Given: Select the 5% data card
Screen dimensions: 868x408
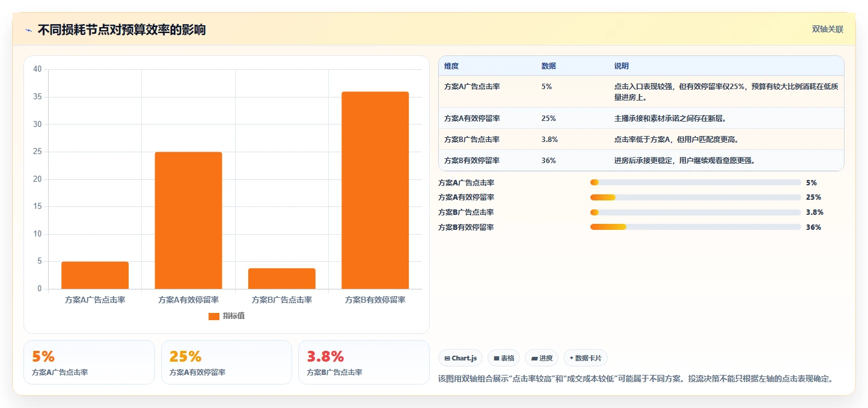Looking at the screenshot, I should point(89,362).
